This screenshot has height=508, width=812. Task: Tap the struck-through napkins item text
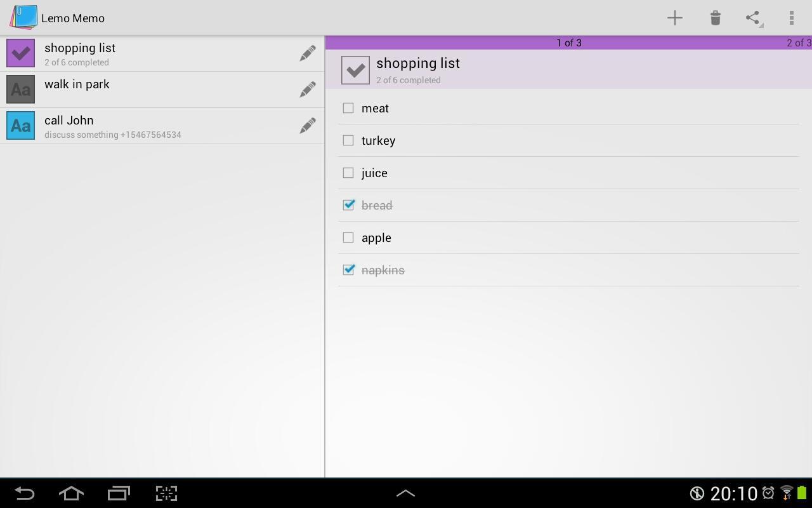point(383,271)
